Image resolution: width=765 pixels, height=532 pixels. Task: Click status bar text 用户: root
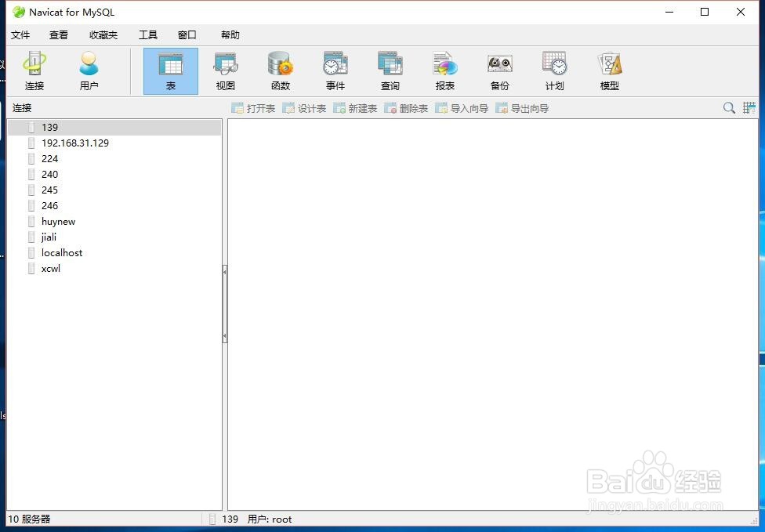pos(270,519)
